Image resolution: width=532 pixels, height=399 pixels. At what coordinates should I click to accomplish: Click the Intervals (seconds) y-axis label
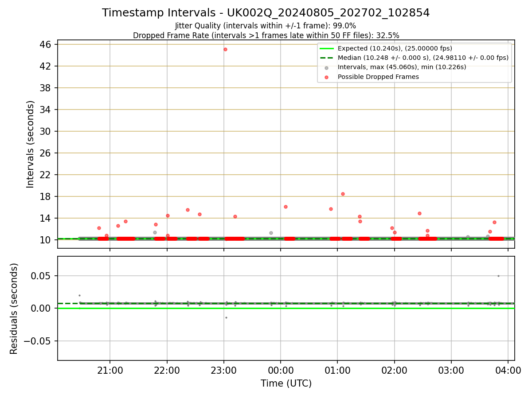click(30, 144)
